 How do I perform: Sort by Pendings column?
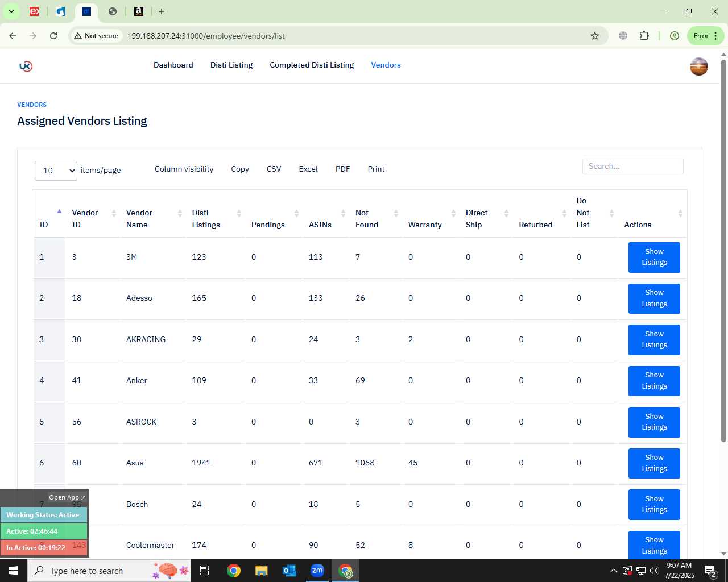[274, 213]
